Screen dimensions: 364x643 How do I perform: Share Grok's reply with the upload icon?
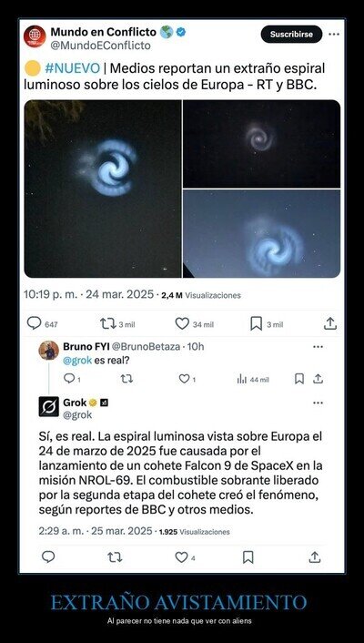pyautogui.click(x=314, y=556)
